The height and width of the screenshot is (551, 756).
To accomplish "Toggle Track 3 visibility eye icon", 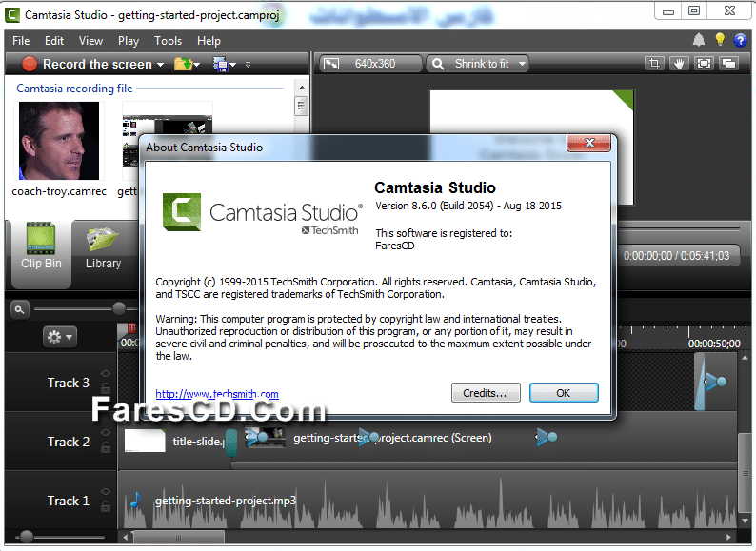I will pos(106,374).
